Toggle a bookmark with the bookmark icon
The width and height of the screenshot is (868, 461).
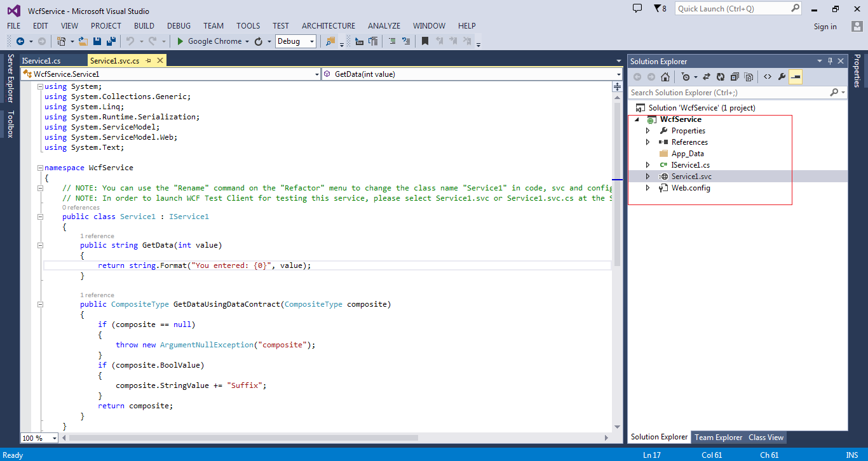point(425,41)
